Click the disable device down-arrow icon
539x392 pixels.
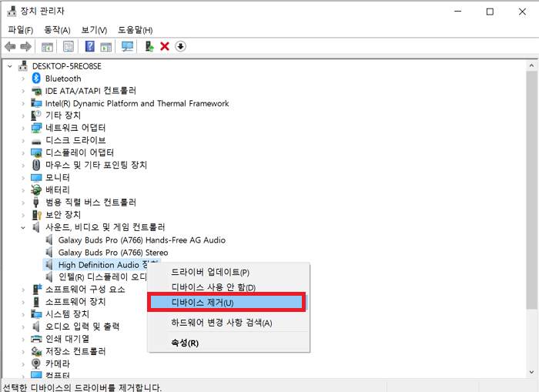pos(180,46)
